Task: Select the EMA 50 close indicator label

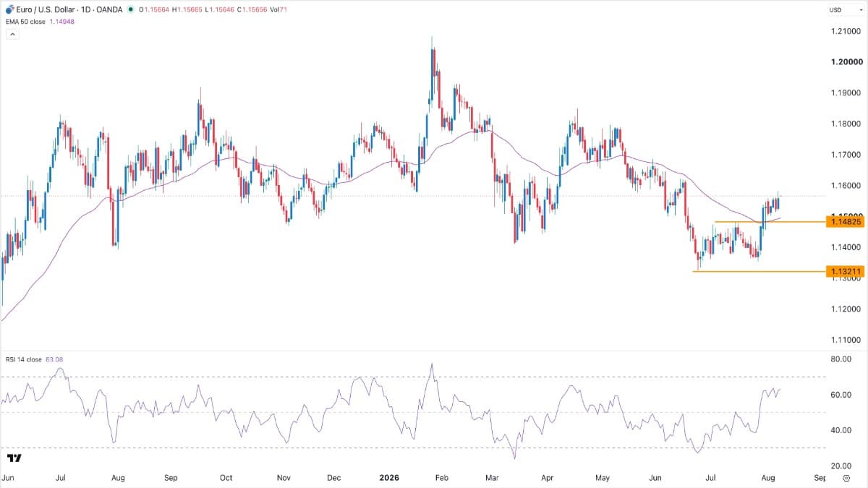Action: point(27,21)
